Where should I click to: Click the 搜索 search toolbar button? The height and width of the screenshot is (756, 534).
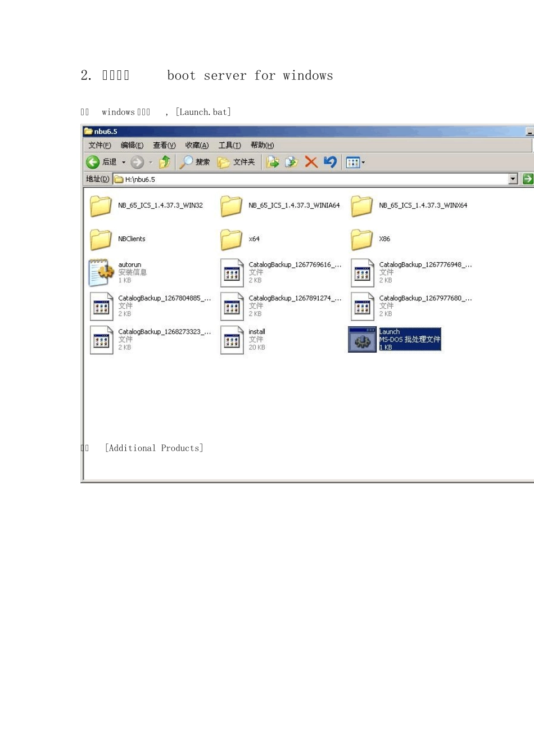(x=194, y=162)
